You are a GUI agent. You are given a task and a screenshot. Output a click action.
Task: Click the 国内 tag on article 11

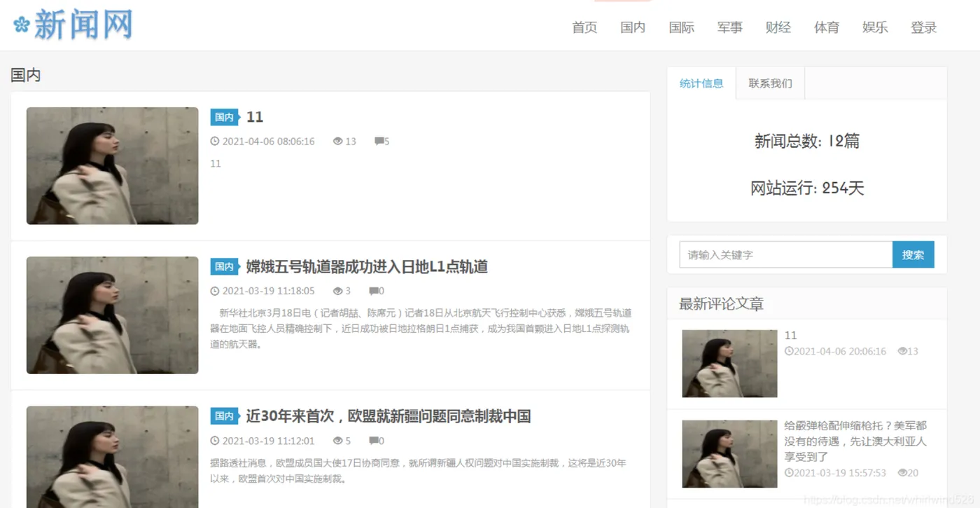pyautogui.click(x=225, y=117)
